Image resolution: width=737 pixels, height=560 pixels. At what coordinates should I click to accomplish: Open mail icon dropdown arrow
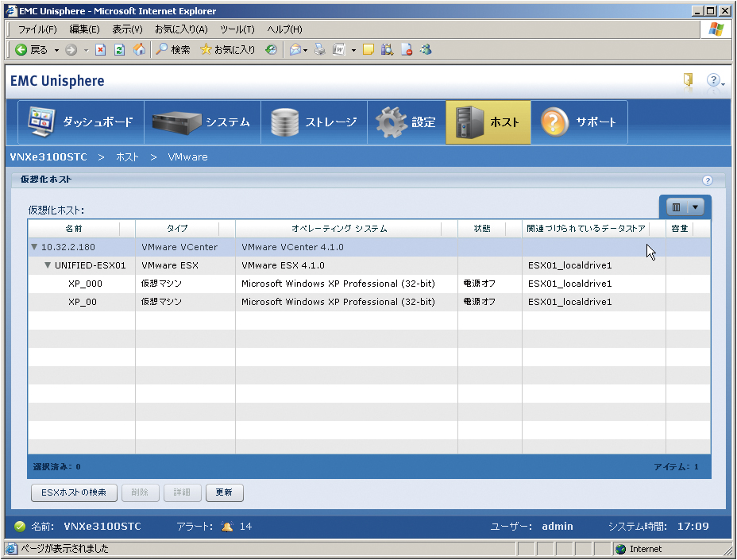pyautogui.click(x=306, y=50)
